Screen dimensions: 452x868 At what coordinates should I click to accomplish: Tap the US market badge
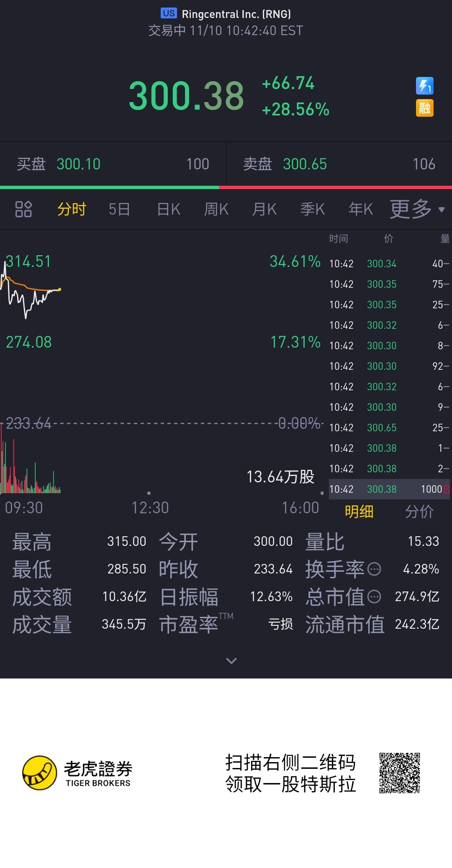tap(169, 13)
